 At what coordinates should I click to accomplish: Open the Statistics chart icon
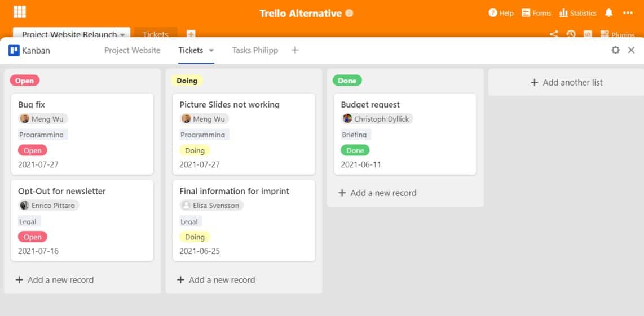coord(563,13)
